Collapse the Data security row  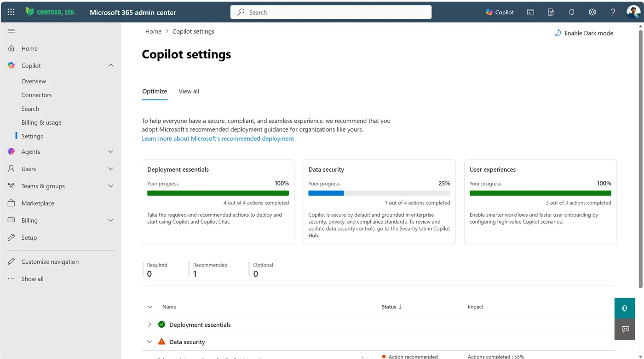point(149,342)
